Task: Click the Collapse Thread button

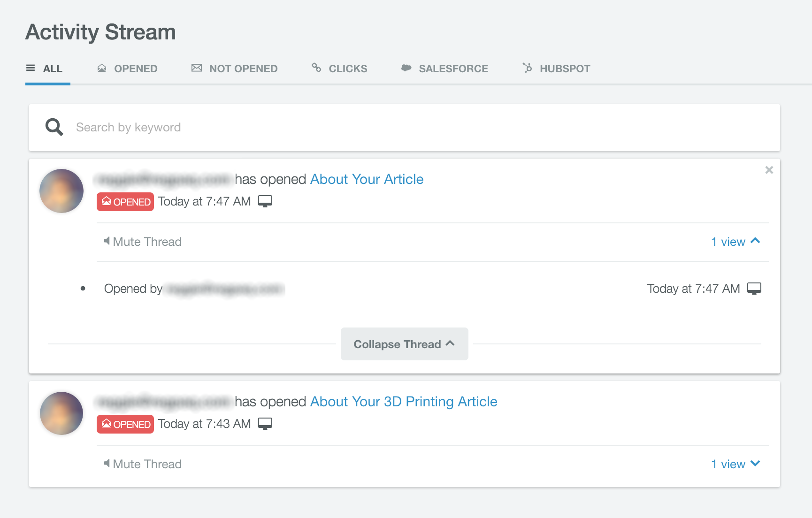Action: [405, 344]
